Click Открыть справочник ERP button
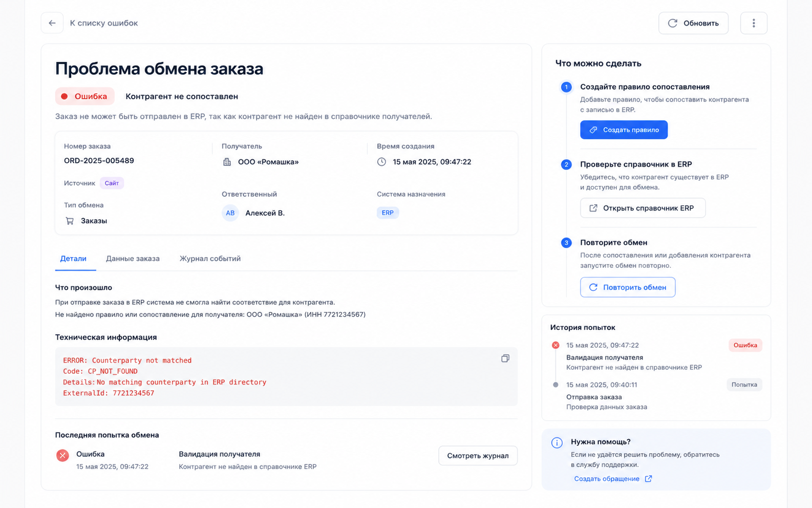 coord(643,208)
